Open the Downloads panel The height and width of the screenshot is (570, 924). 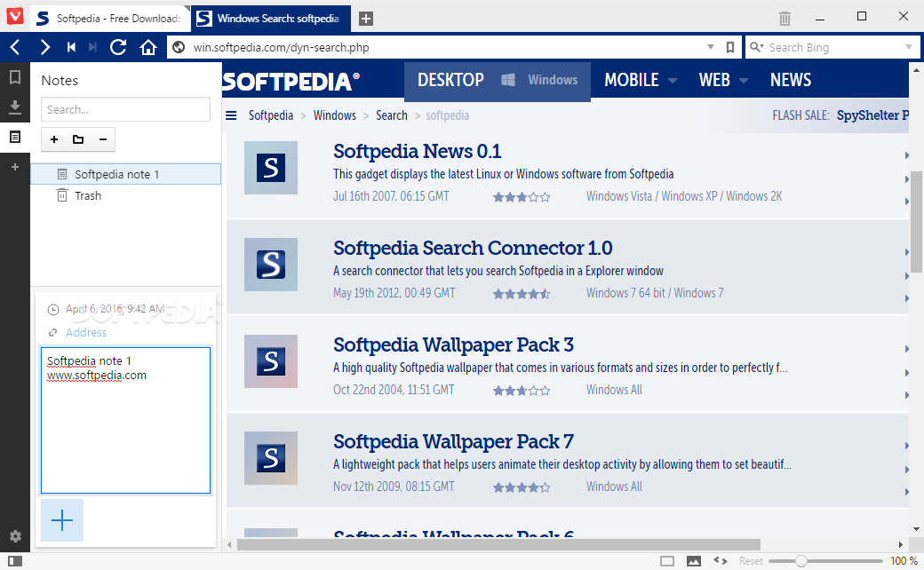[x=15, y=107]
